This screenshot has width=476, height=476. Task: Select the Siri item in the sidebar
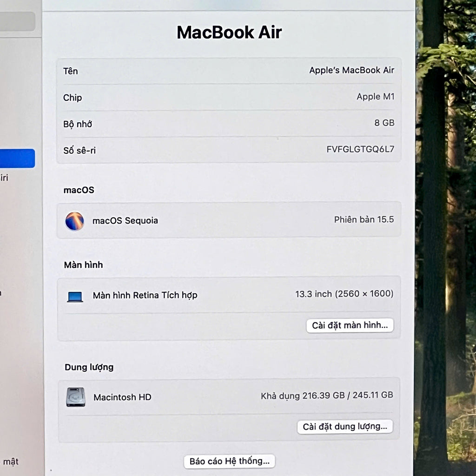[x=4, y=178]
